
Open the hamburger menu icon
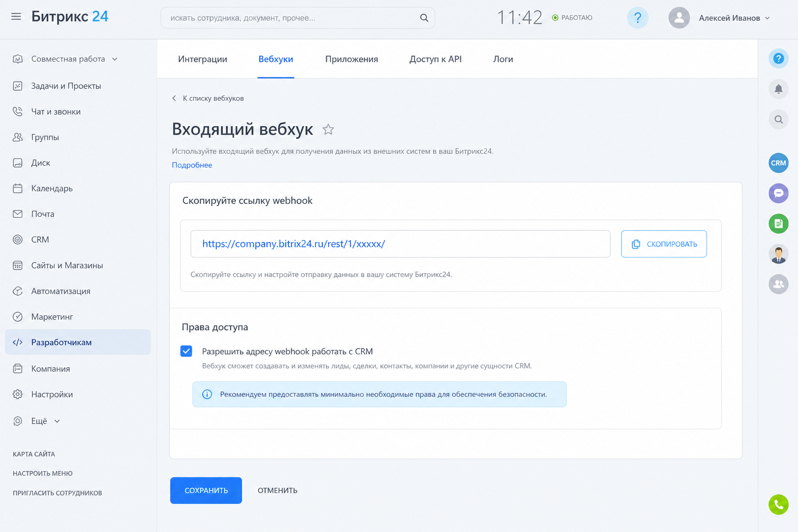16,17
